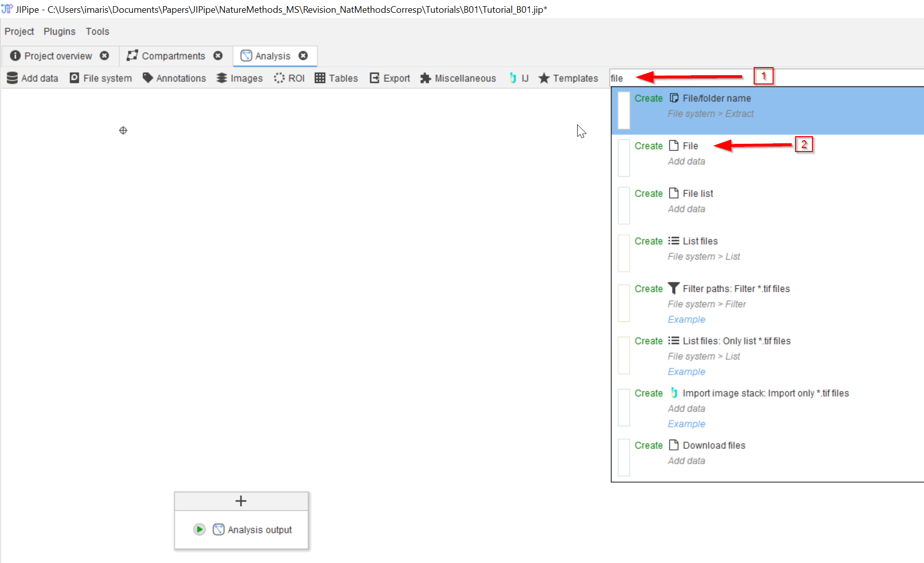Click the IJ ImageJ icon
The height and width of the screenshot is (563, 924).
(x=513, y=78)
